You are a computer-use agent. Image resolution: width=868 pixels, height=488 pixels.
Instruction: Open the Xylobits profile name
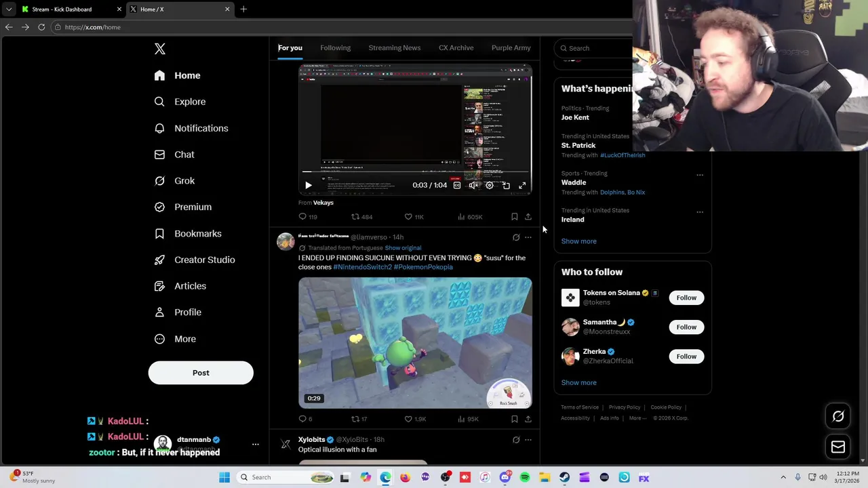point(312,440)
